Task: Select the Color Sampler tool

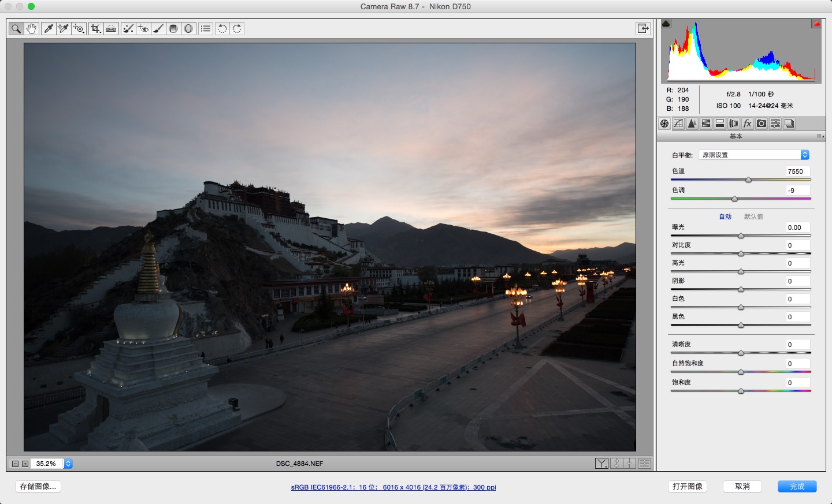Action: pos(64,28)
